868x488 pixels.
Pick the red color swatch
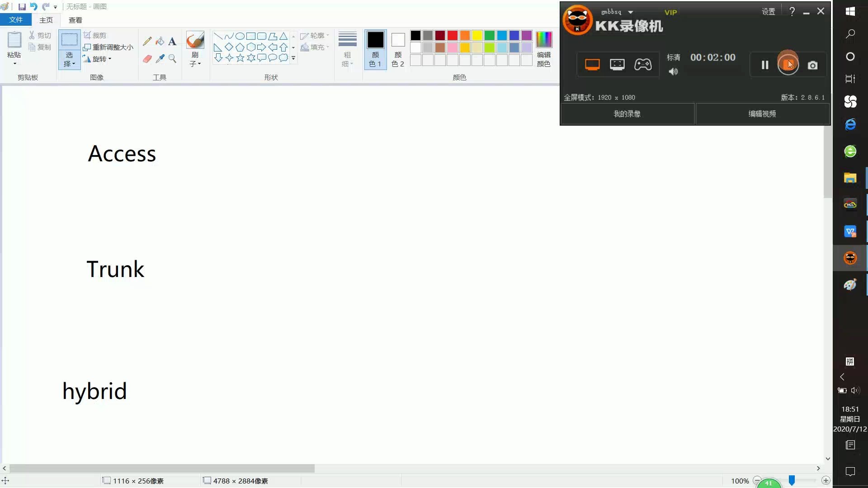click(x=453, y=35)
